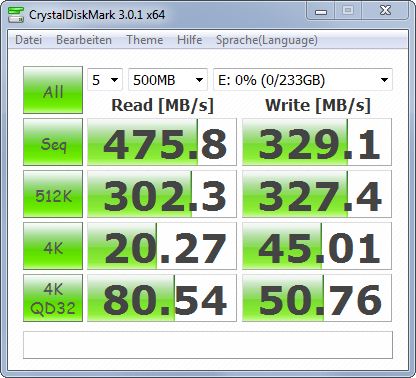Minimize the CrystalDiskMark window
The width and height of the screenshot is (416, 378).
[x=321, y=11]
